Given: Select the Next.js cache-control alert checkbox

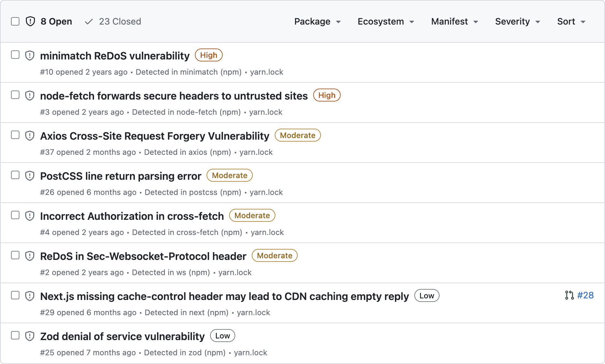Looking at the screenshot, I should (15, 295).
